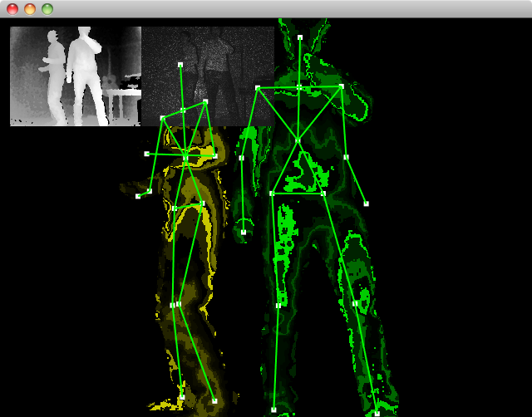
Task: Click the green skeleton's image-left hip joint
Action: pyautogui.click(x=272, y=194)
